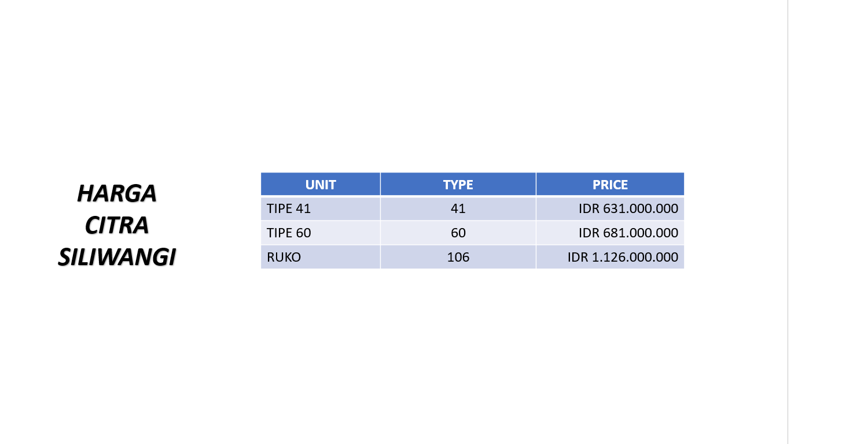Image resolution: width=868 pixels, height=444 pixels.
Task: Click the empty panel right of divider
Action: click(x=828, y=222)
